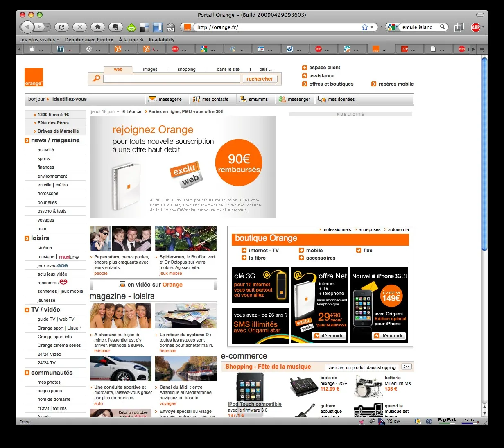Click the vertical page scrollbar thumb
Screen dimensions: 504x448
484,153
